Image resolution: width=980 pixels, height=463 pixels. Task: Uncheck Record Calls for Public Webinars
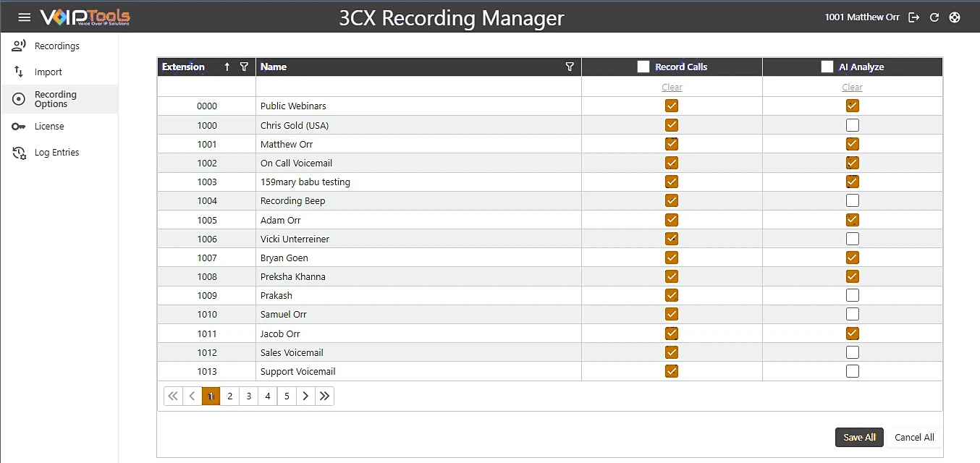(672, 106)
